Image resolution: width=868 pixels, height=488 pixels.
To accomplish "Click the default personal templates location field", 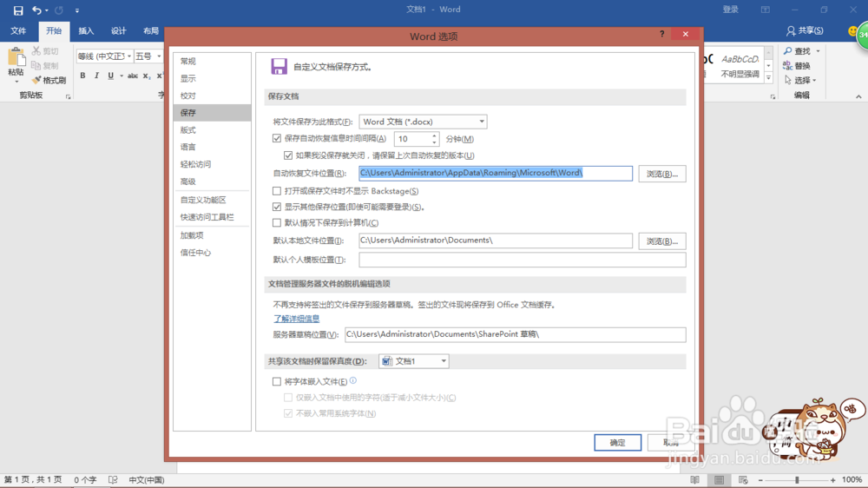I will click(522, 260).
